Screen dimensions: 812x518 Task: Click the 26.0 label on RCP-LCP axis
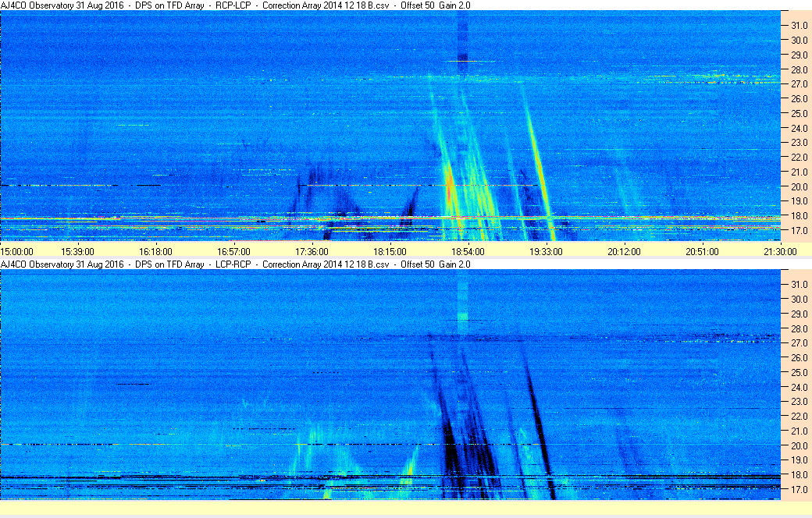tap(799, 98)
